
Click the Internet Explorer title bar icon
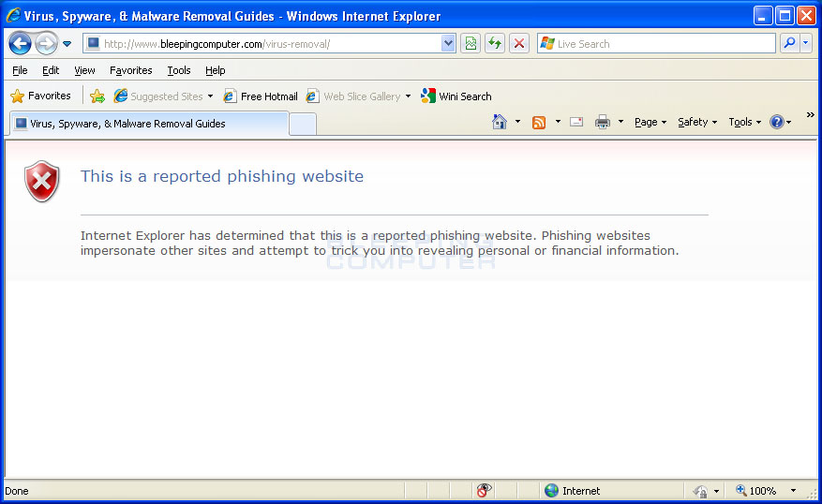pyautogui.click(x=12, y=15)
